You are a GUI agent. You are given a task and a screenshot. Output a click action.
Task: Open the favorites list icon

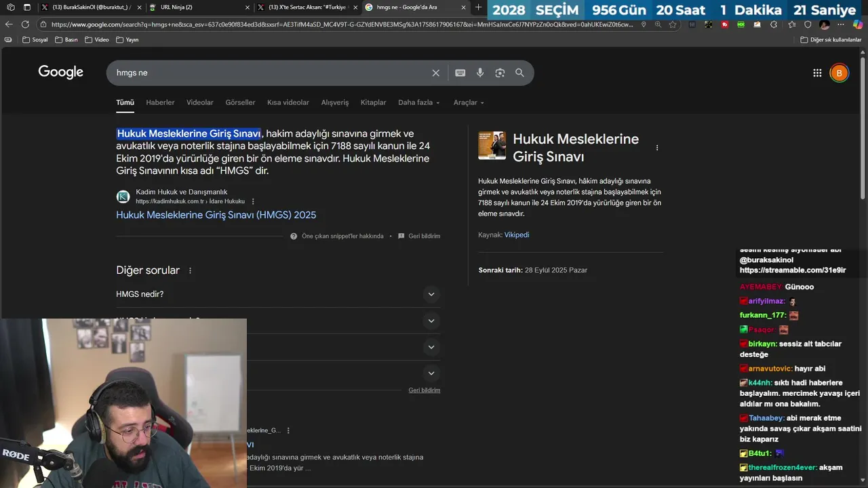pyautogui.click(x=791, y=24)
